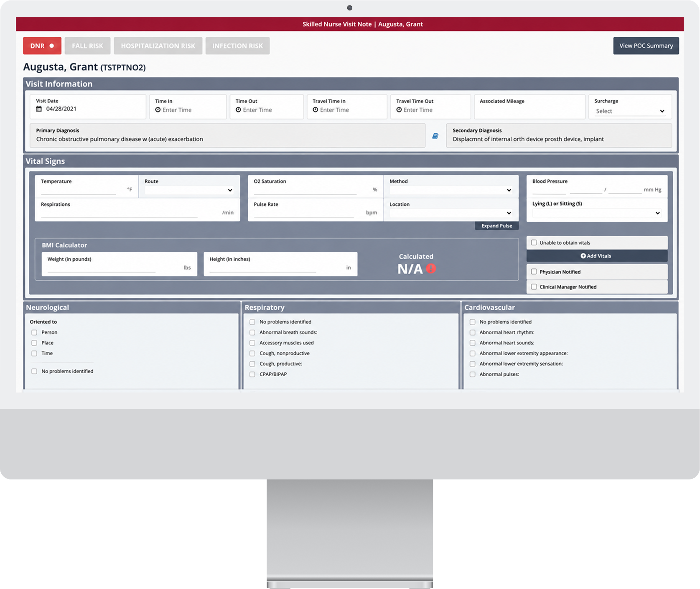The height and width of the screenshot is (589, 700).
Task: Click the Time Out entry field
Action: 267,107
